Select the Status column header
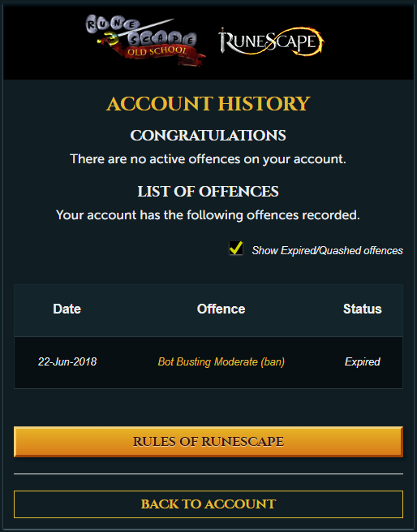The image size is (417, 532). coord(362,309)
